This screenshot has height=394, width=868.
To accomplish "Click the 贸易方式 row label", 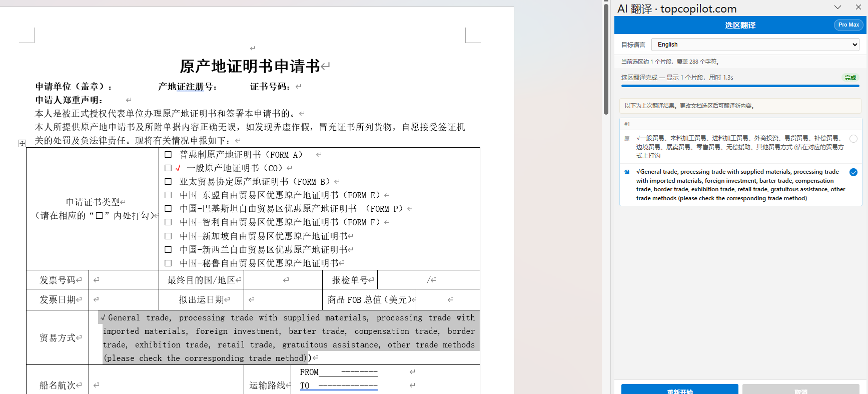I will 58,338.
